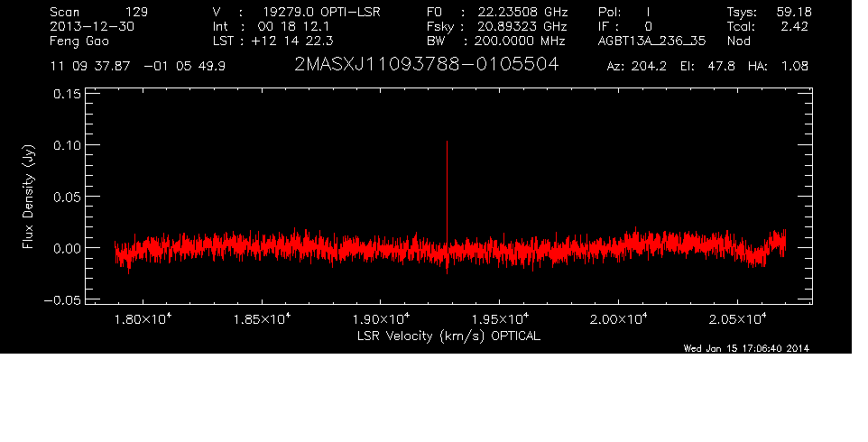Select sky frequency 20.89323 GHz
This screenshot has width=868, height=442.
coord(521,26)
